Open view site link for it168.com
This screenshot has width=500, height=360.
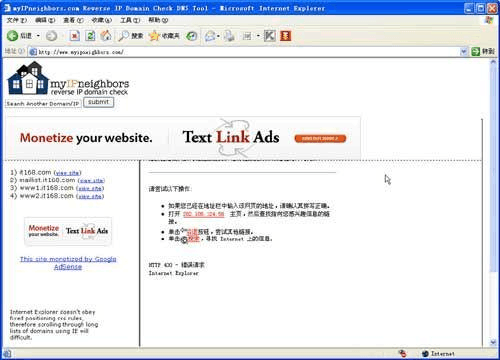point(67,173)
